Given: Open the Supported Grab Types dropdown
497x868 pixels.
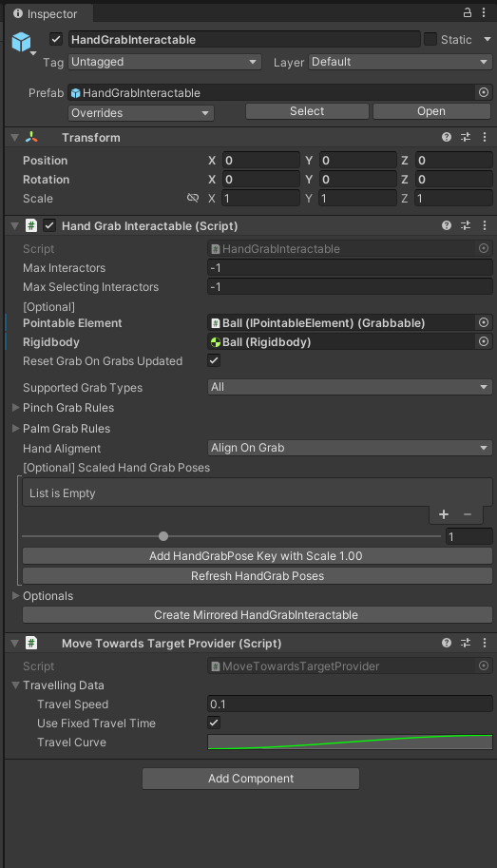Looking at the screenshot, I should pos(350,387).
